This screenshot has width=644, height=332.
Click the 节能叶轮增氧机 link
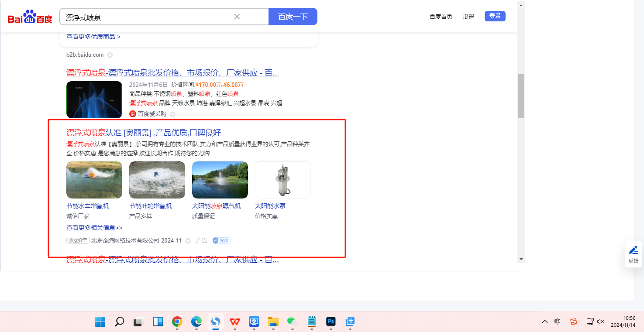(151, 206)
